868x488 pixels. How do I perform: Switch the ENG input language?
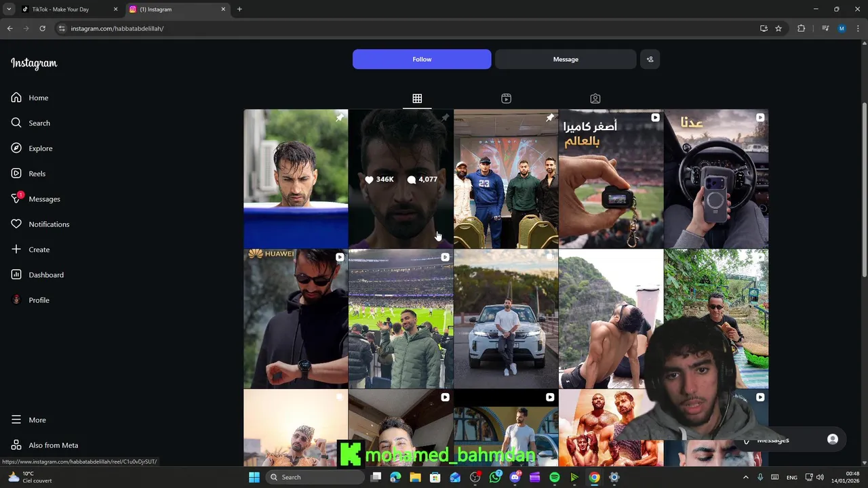pos(791,477)
